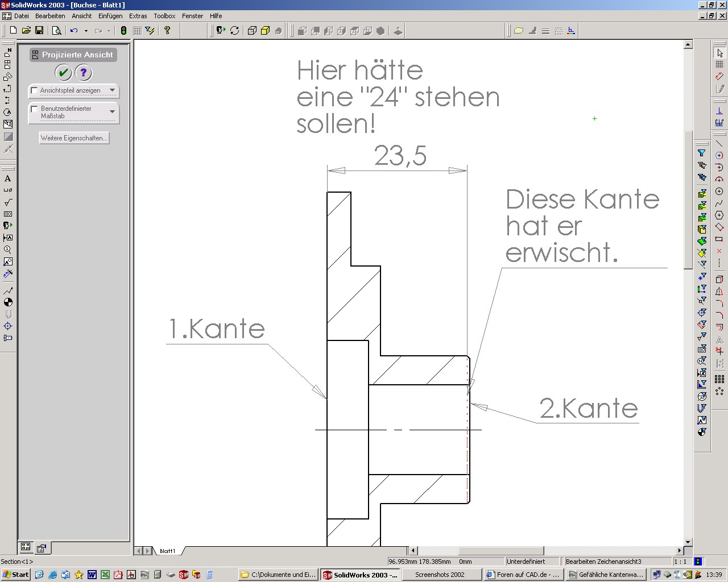Click the New document icon
Viewport: 728px width, 582px height.
pos(13,31)
